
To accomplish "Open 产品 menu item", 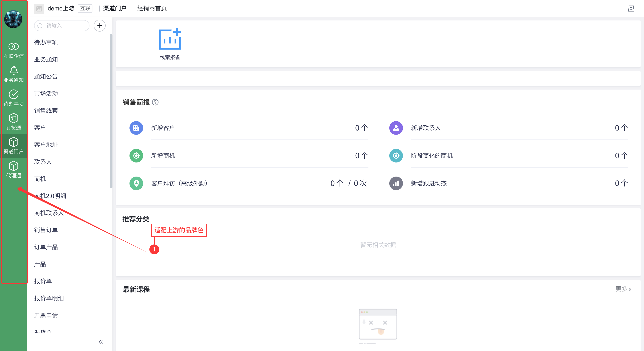I will [x=40, y=264].
